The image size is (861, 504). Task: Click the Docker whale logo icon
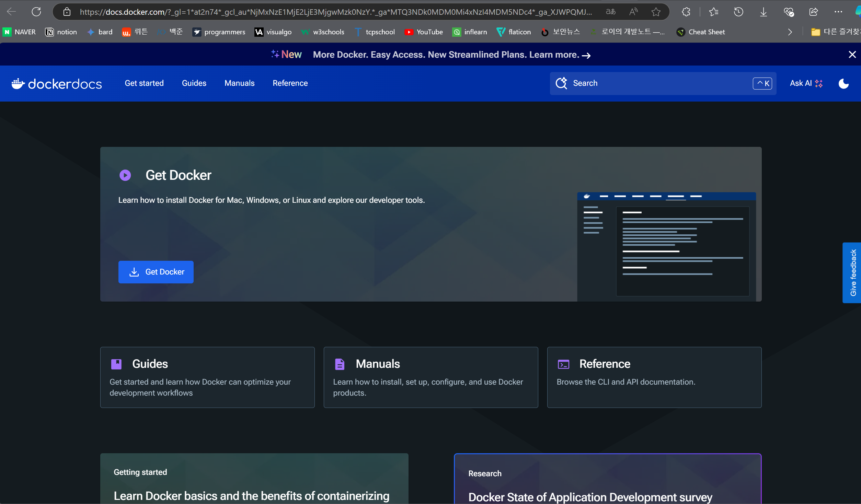coord(18,83)
